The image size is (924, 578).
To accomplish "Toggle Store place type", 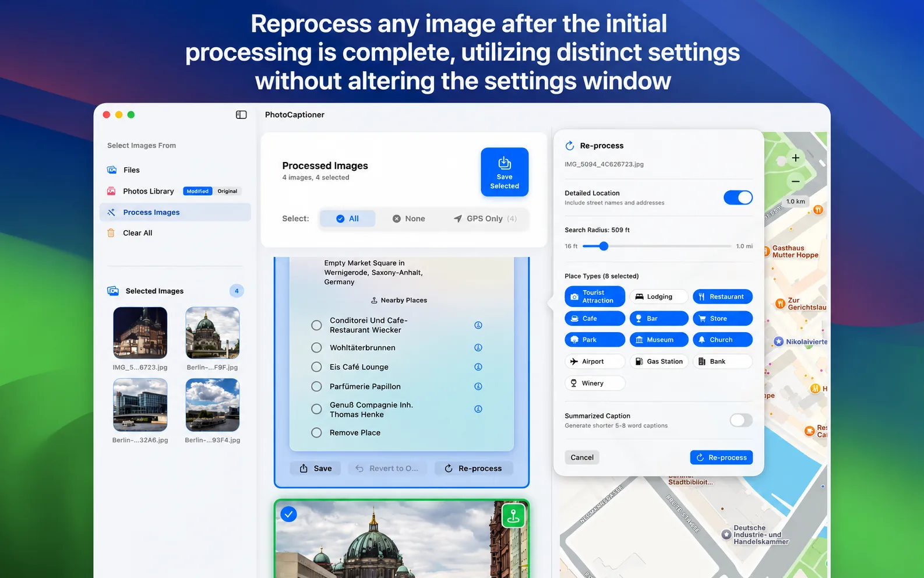I will pyautogui.click(x=722, y=319).
